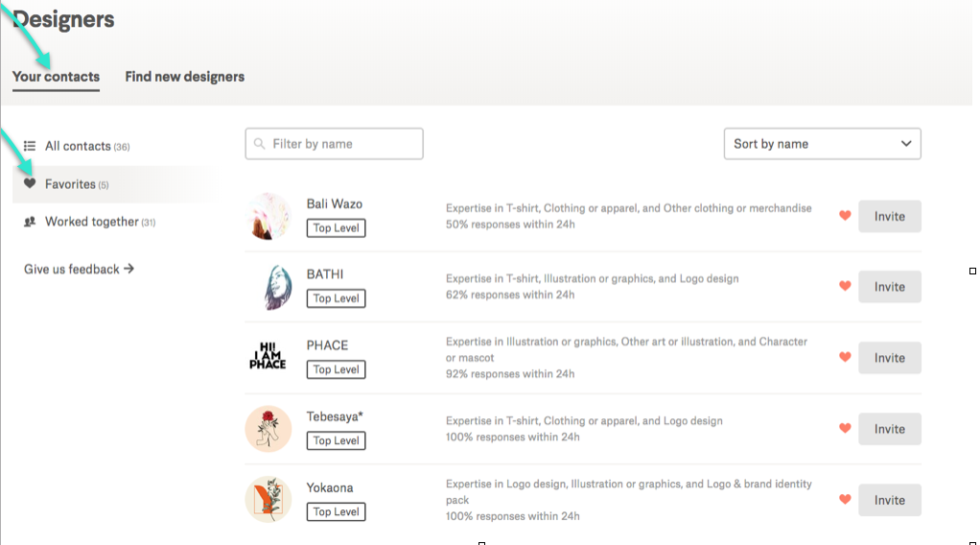980x545 pixels.
Task: Switch to Your contacts tab
Action: coord(56,77)
